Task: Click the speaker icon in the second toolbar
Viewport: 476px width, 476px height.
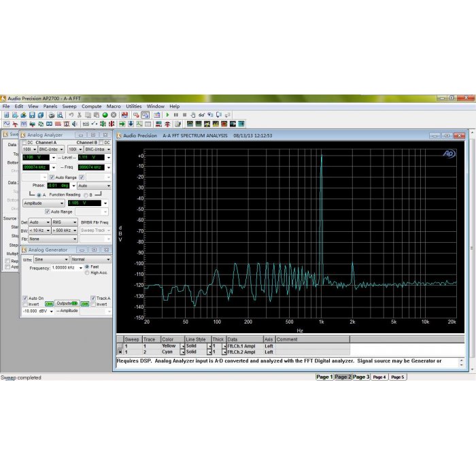Action: point(74,124)
